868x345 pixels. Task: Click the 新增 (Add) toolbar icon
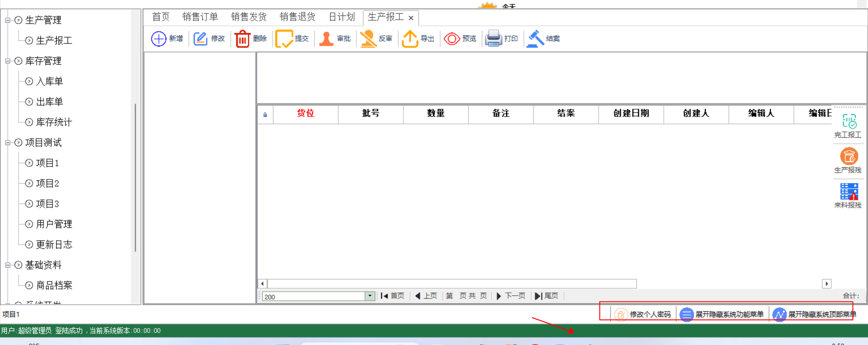(x=159, y=39)
